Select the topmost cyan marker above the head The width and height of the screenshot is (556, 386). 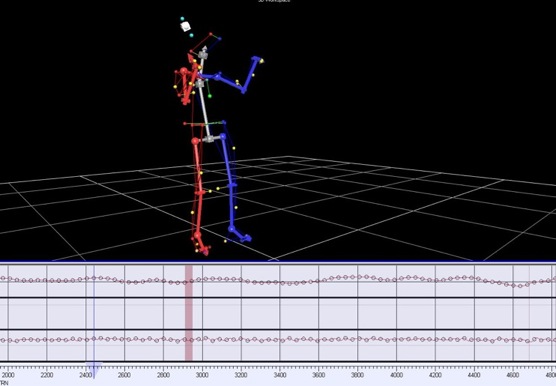tap(182, 18)
